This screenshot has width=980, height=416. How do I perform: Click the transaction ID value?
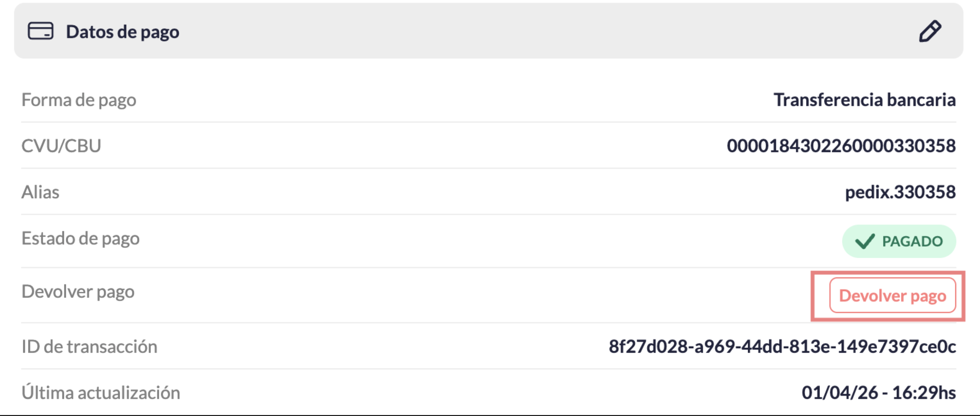point(782,347)
